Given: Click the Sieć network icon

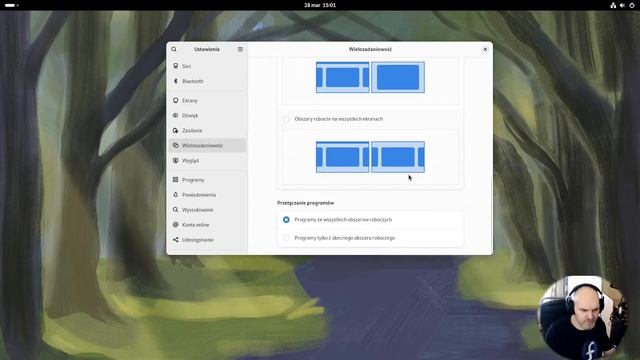Looking at the screenshot, I should 176,66.
